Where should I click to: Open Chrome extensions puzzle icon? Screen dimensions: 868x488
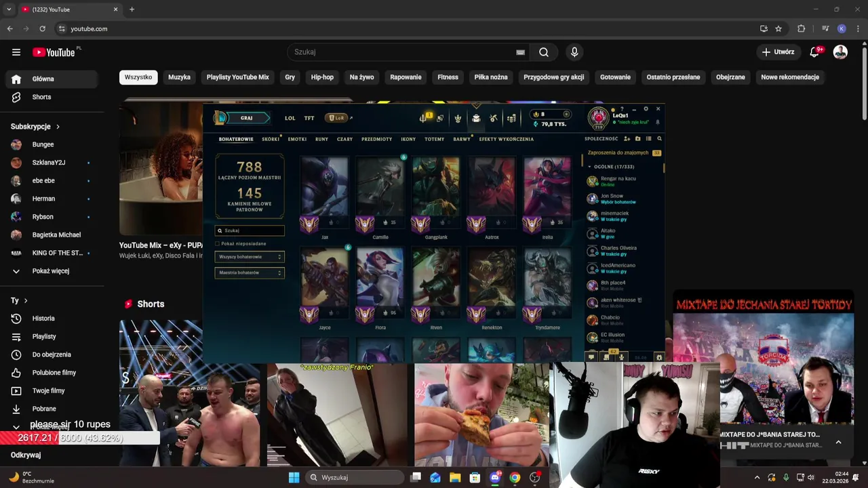tap(801, 28)
